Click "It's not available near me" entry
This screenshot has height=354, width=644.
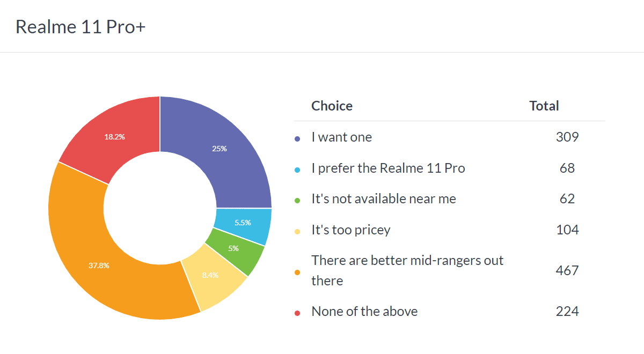384,199
